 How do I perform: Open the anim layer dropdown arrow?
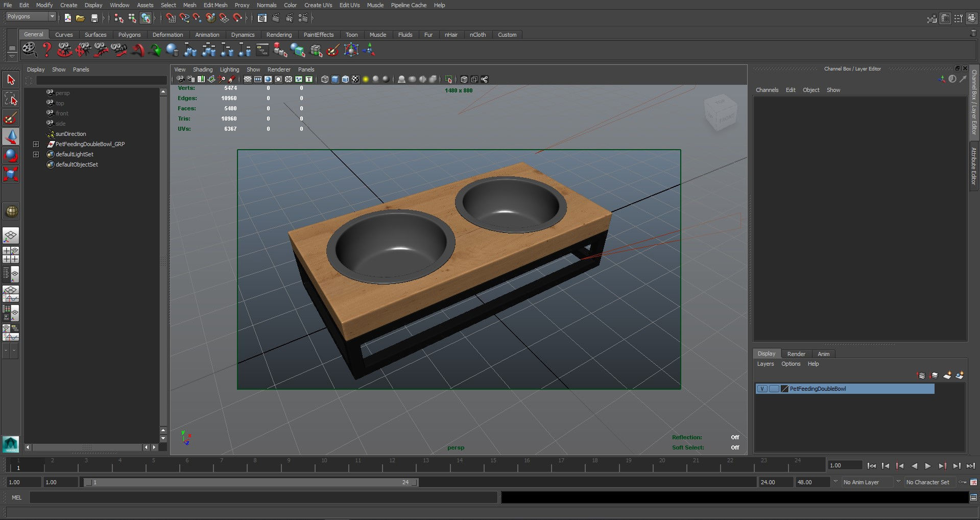click(x=835, y=482)
